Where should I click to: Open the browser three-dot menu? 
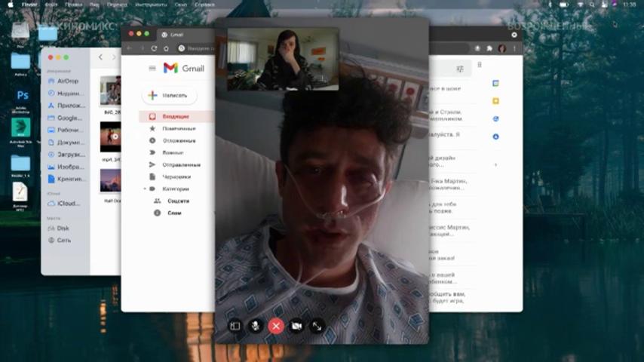point(514,48)
